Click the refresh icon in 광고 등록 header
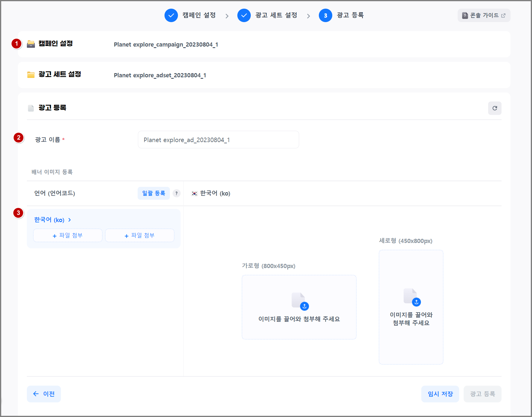The height and width of the screenshot is (417, 532). point(495,108)
